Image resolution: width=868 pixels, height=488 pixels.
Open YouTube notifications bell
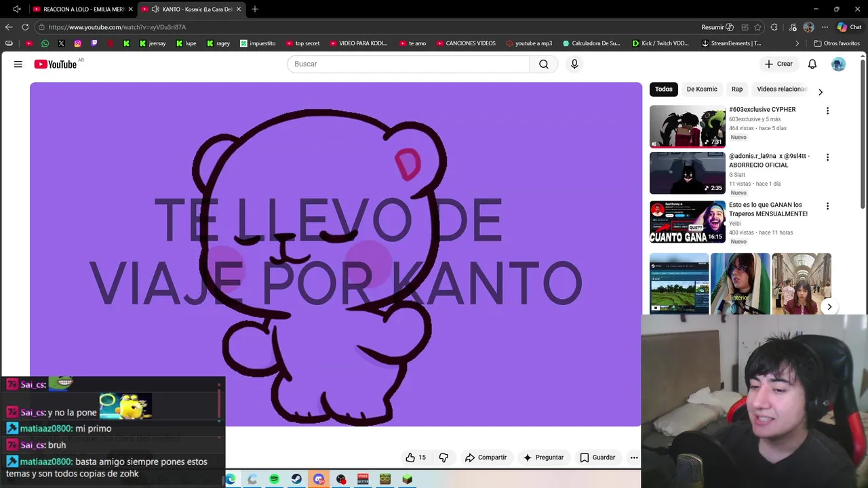(x=812, y=64)
